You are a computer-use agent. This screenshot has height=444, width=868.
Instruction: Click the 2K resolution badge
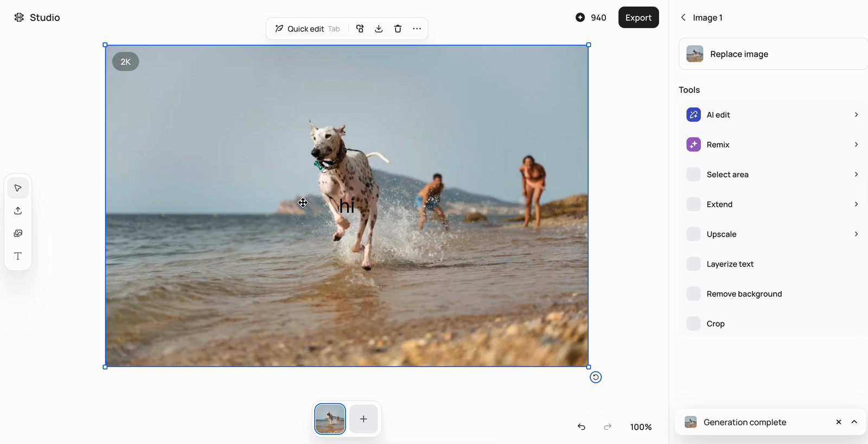pos(125,62)
